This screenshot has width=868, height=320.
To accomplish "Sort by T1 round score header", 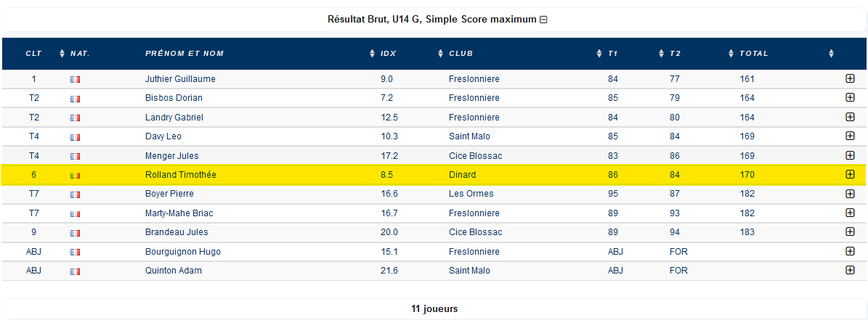I will click(613, 54).
